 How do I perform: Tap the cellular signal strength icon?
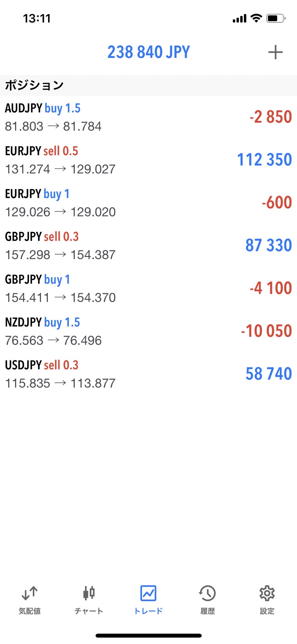[239, 18]
